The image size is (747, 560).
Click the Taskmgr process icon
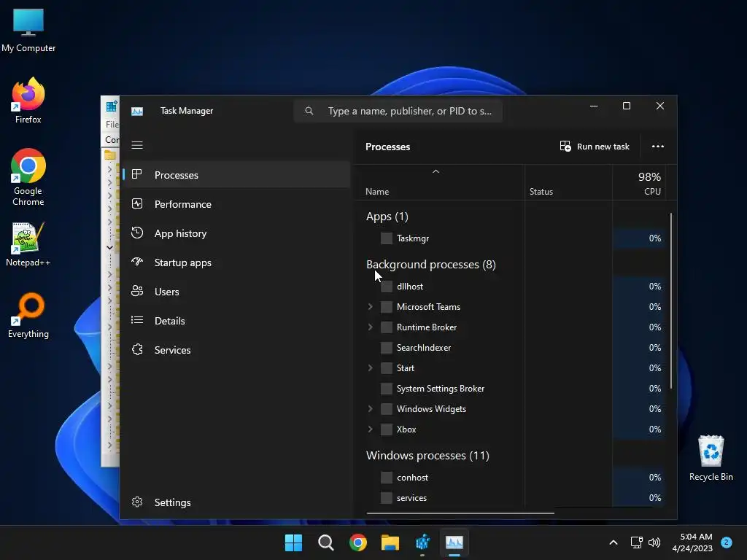(387, 238)
